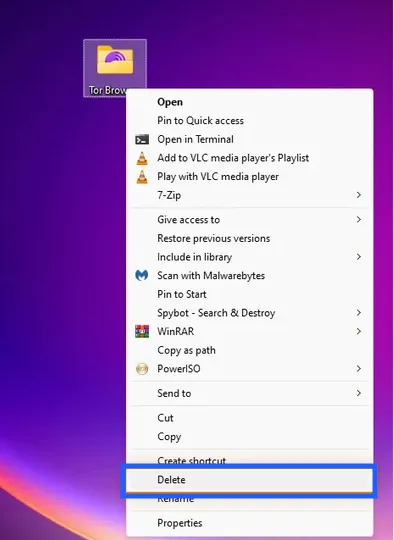Expand the Give access to submenu arrow

(x=359, y=219)
